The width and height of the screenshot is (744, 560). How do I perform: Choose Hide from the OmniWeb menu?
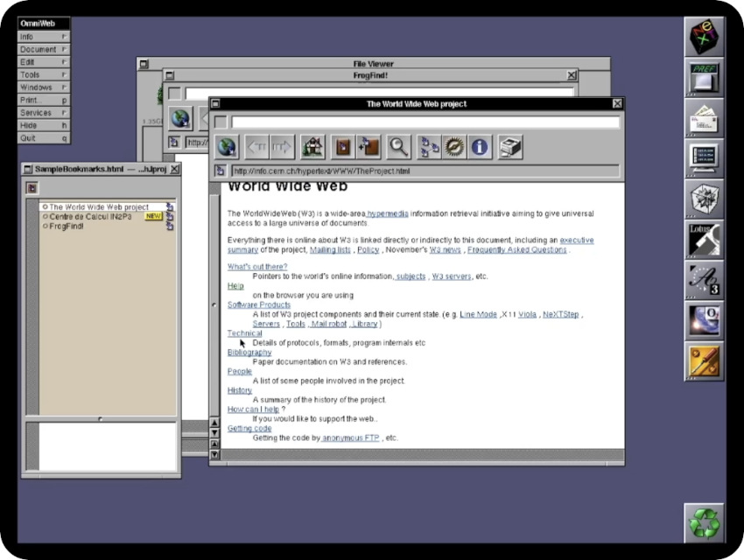point(44,125)
